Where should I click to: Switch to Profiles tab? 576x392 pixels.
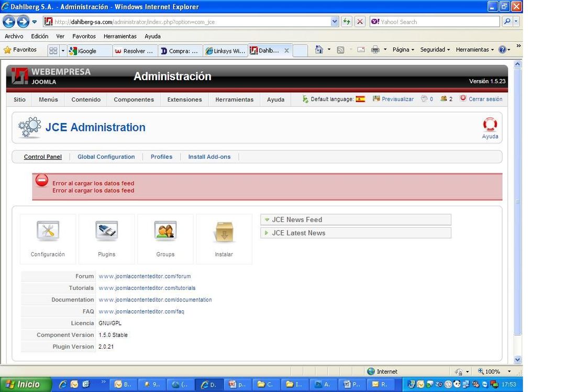coord(161,156)
